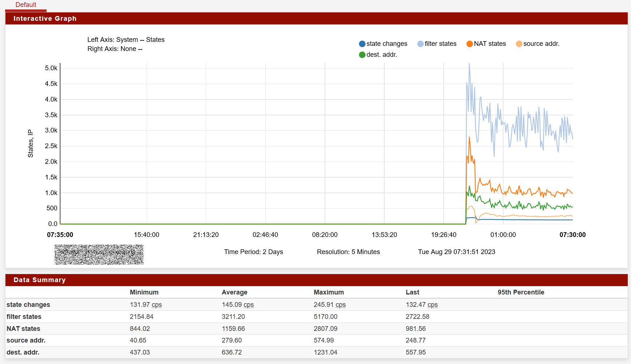Toggle the state changes legend circle
This screenshot has height=364, width=631.
[362, 44]
